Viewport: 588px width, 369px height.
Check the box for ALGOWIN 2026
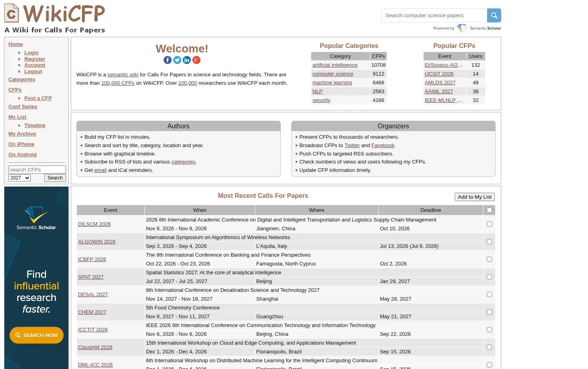[489, 242]
